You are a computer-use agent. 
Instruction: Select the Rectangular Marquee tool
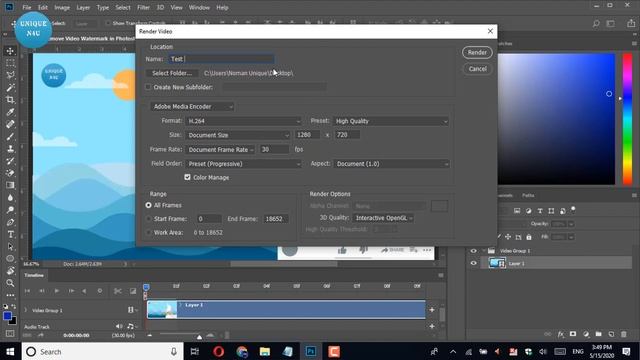[x=10, y=63]
